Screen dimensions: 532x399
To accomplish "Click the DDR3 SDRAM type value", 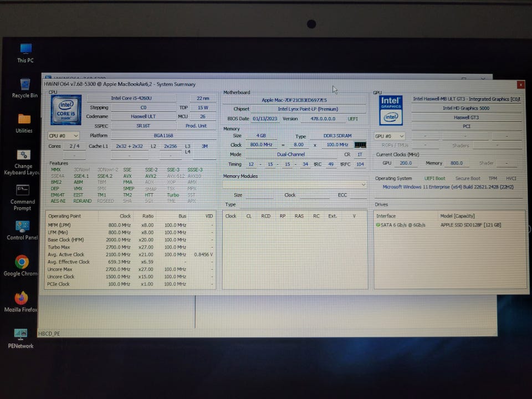I will click(337, 135).
